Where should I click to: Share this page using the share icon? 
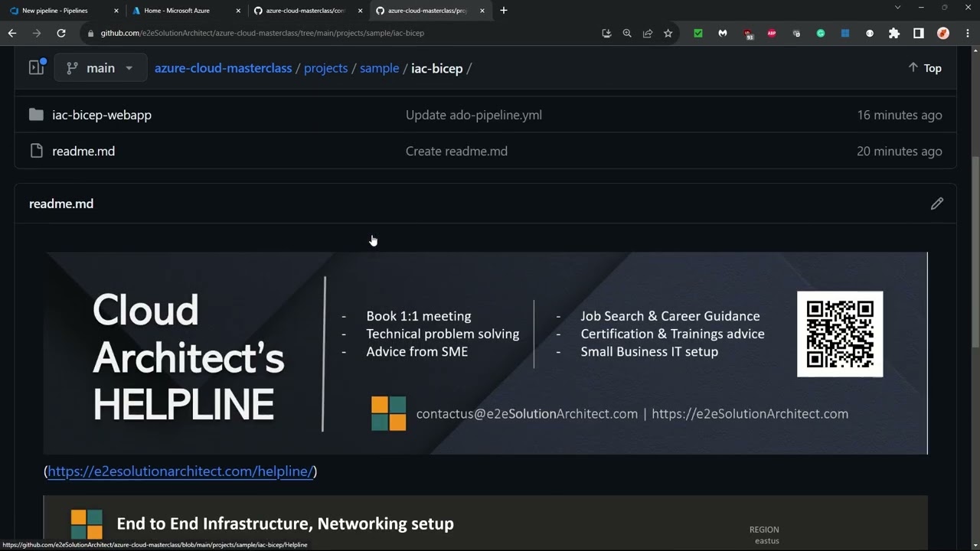[x=648, y=34]
